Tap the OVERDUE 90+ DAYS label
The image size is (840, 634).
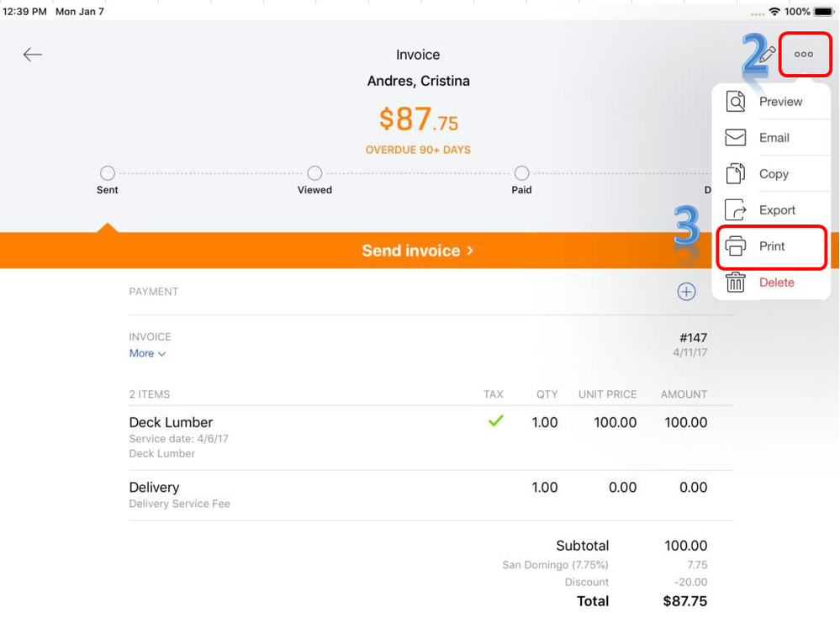pos(418,150)
